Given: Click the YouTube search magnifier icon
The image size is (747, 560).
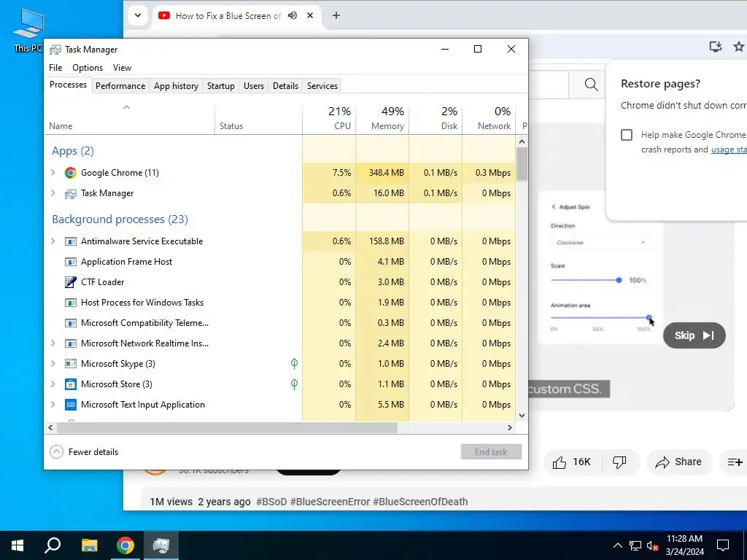Looking at the screenshot, I should [x=591, y=85].
